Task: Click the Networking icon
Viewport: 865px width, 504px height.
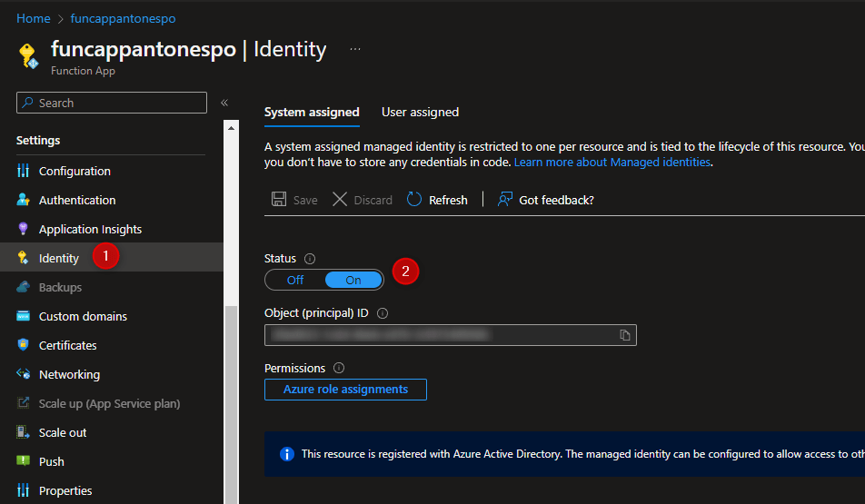Action: point(24,374)
